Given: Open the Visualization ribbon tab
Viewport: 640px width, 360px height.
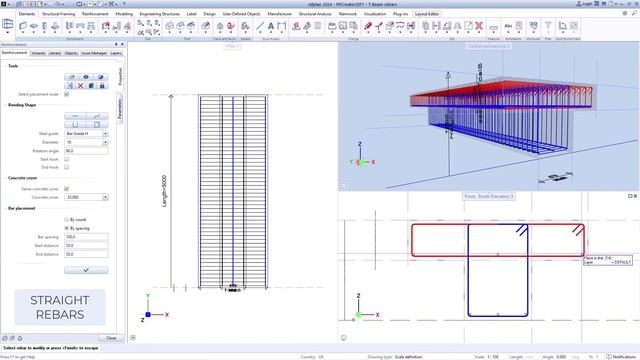Looking at the screenshot, I should click(x=375, y=14).
